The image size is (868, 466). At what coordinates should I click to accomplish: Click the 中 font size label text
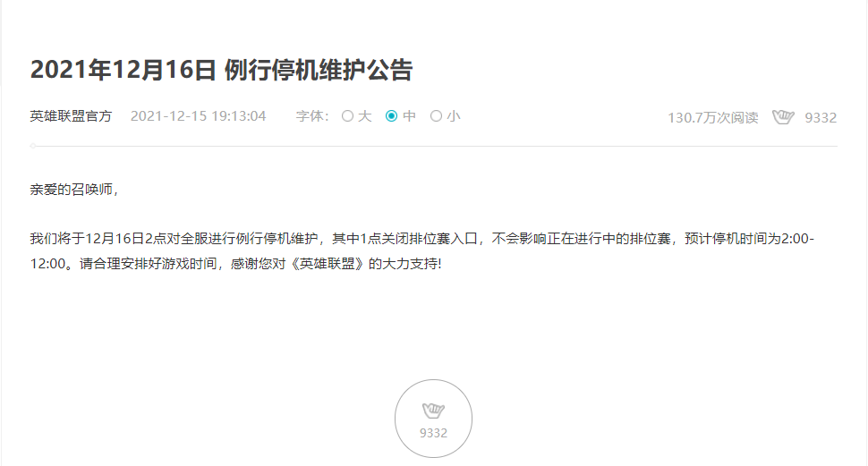pos(409,115)
